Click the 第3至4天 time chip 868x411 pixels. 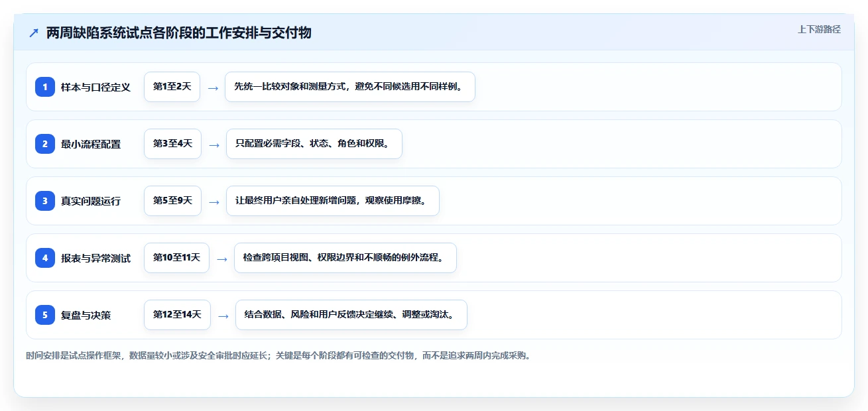[x=172, y=144]
